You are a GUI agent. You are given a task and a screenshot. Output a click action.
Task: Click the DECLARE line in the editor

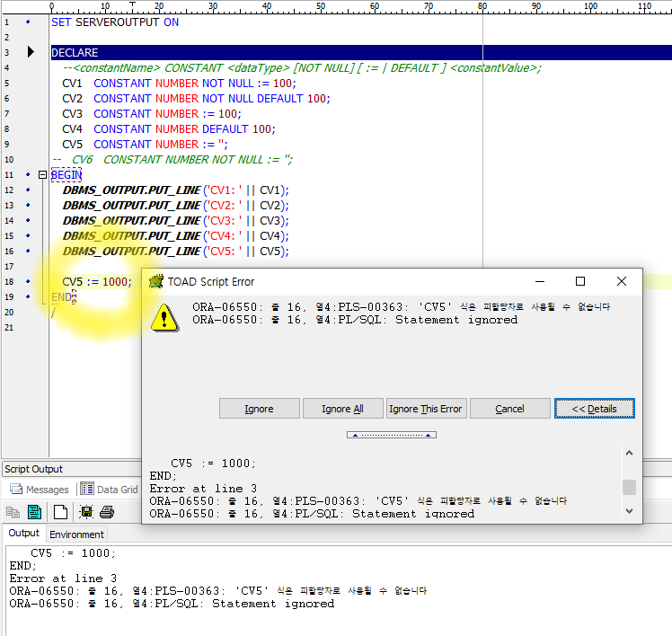coord(361,53)
